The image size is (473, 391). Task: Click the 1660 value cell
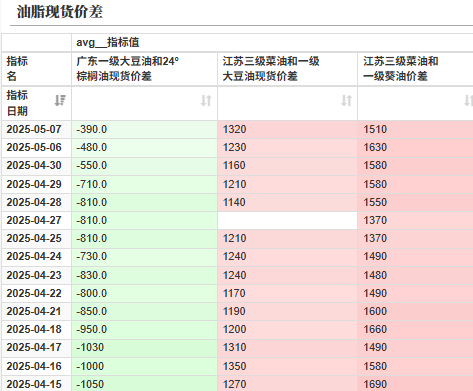coord(415,329)
